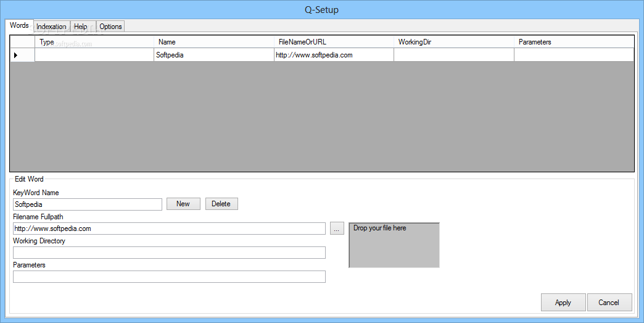This screenshot has height=323, width=644.
Task: Focus the Working Directory input field
Action: 169,253
